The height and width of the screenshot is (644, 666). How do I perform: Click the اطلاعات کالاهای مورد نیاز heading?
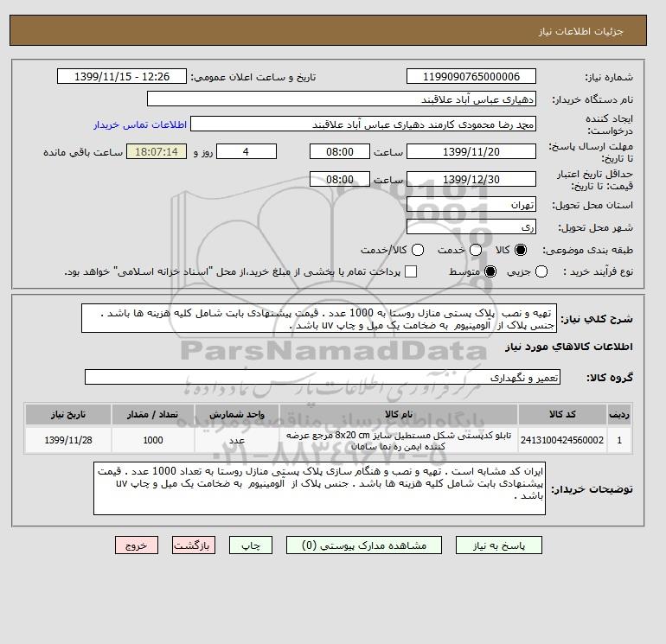point(569,347)
